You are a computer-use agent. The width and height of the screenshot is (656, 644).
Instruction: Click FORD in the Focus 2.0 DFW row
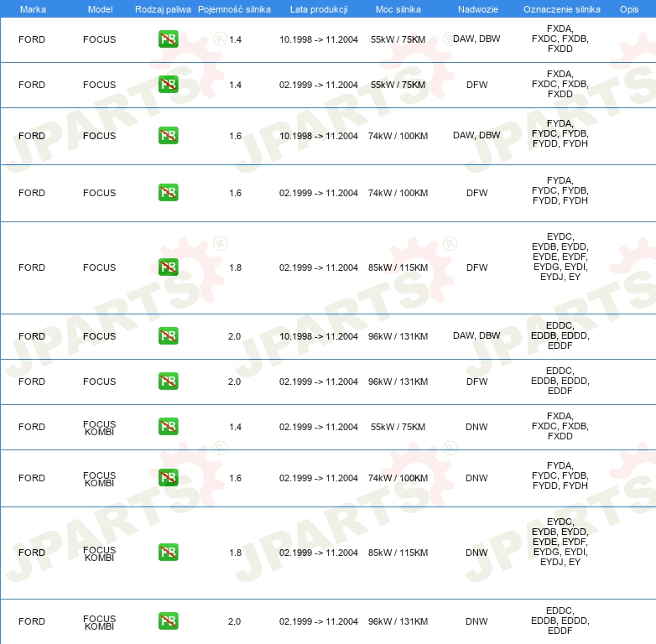[x=32, y=382]
